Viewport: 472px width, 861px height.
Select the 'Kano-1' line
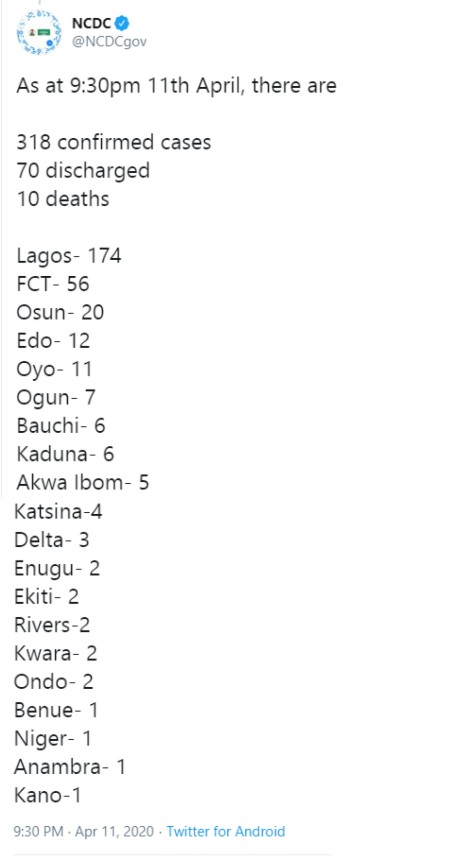pyautogui.click(x=47, y=795)
